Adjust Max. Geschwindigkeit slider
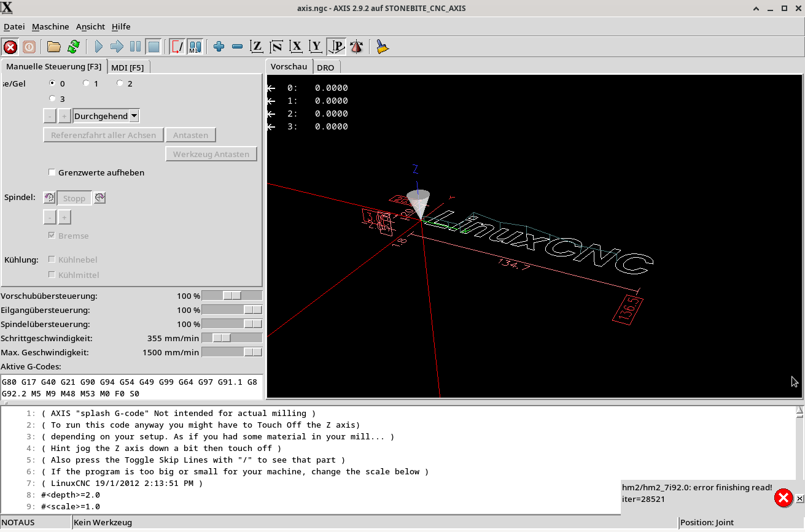Screen dimensions: 805x532 pos(232,352)
